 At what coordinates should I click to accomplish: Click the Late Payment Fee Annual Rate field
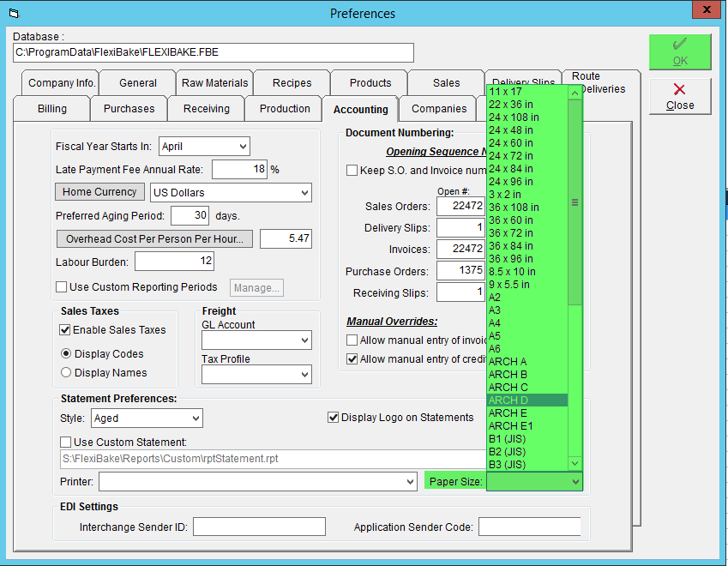point(239,169)
